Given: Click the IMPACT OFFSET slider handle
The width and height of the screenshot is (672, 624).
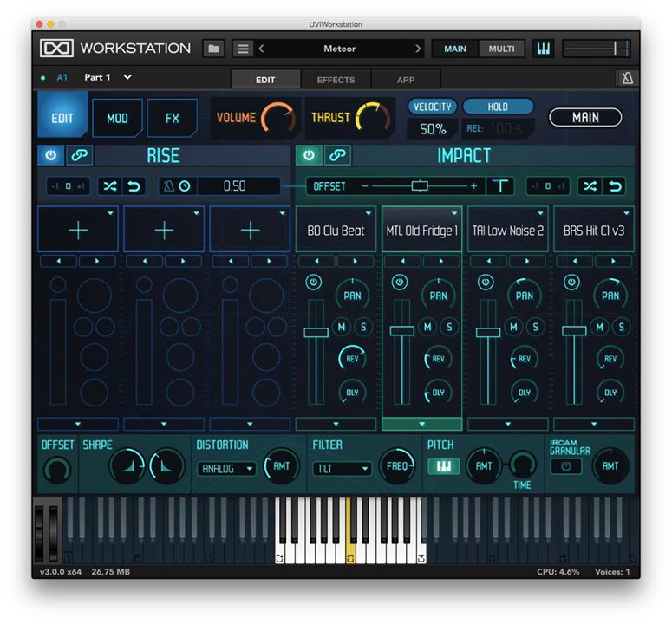Looking at the screenshot, I should click(x=420, y=185).
